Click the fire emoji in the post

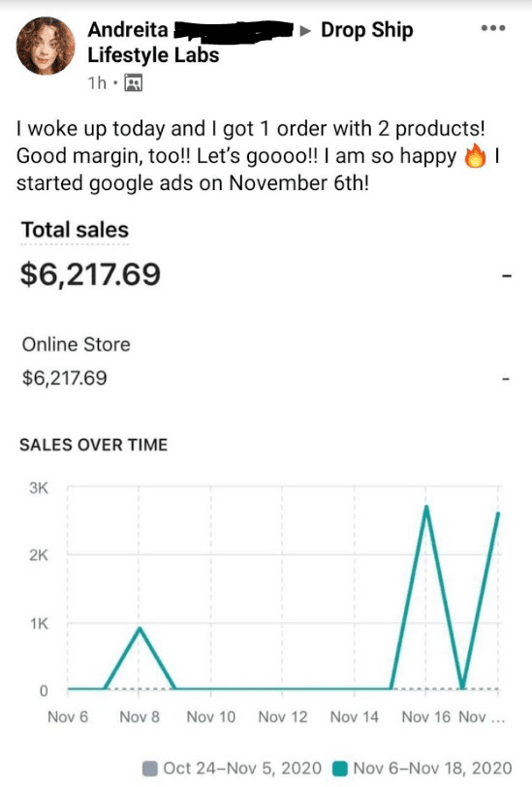tap(475, 156)
